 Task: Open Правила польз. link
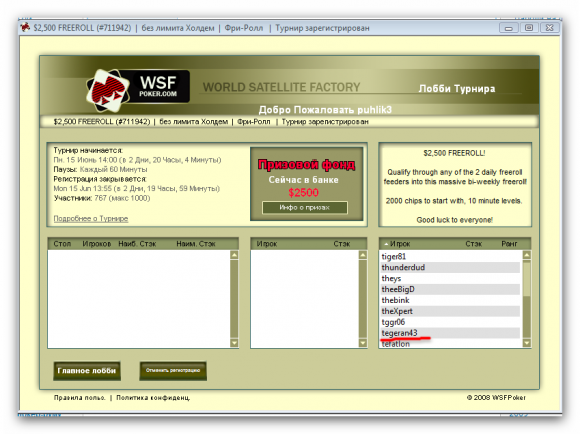point(80,398)
